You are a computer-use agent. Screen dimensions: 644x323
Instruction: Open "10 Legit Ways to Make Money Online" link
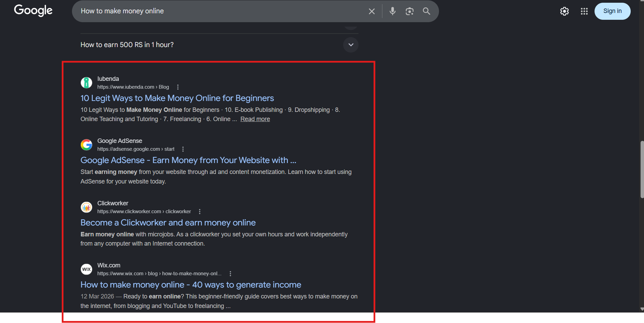pos(177,98)
